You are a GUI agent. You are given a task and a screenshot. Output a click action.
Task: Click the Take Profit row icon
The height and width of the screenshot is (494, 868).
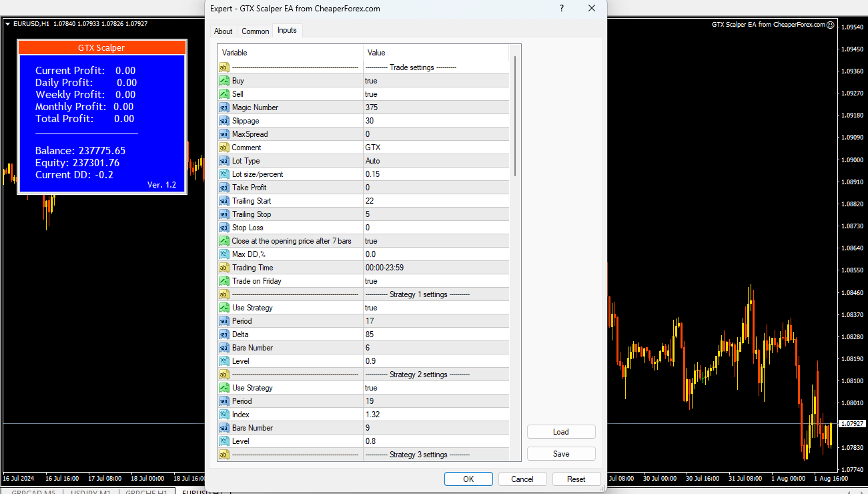[x=224, y=188]
